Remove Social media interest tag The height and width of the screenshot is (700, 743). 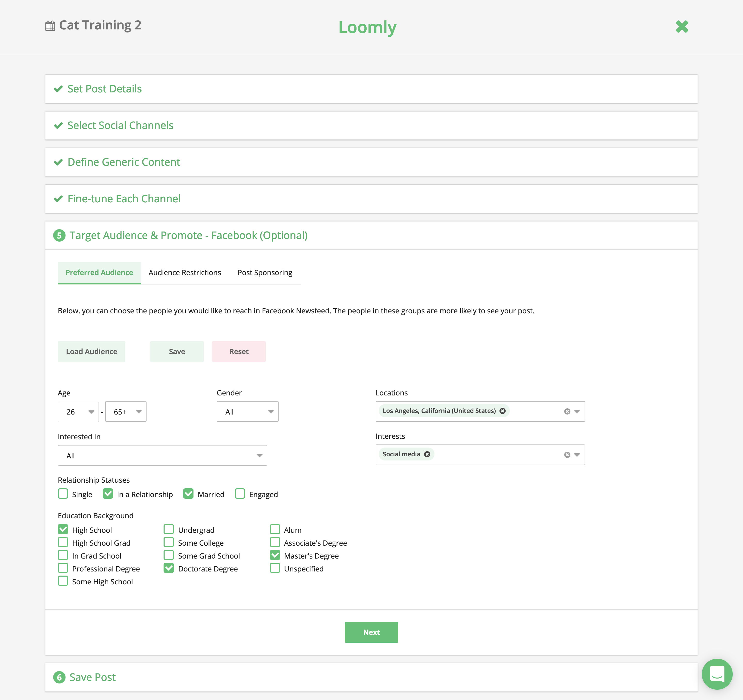(427, 454)
